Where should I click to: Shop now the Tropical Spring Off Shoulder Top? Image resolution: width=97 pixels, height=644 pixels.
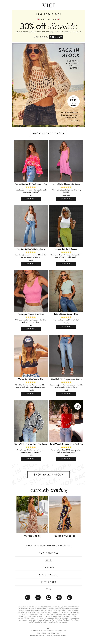pyautogui.click(x=31, y=199)
